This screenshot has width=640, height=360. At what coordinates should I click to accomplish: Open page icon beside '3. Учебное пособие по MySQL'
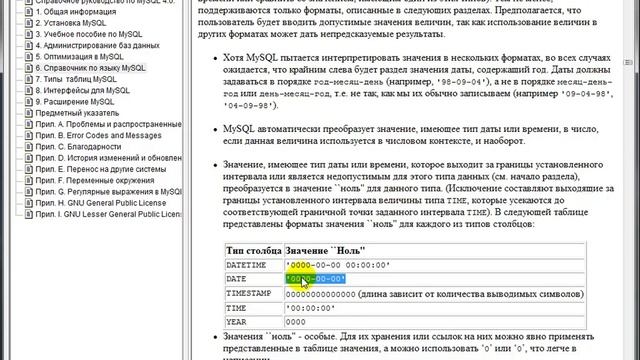point(29,34)
